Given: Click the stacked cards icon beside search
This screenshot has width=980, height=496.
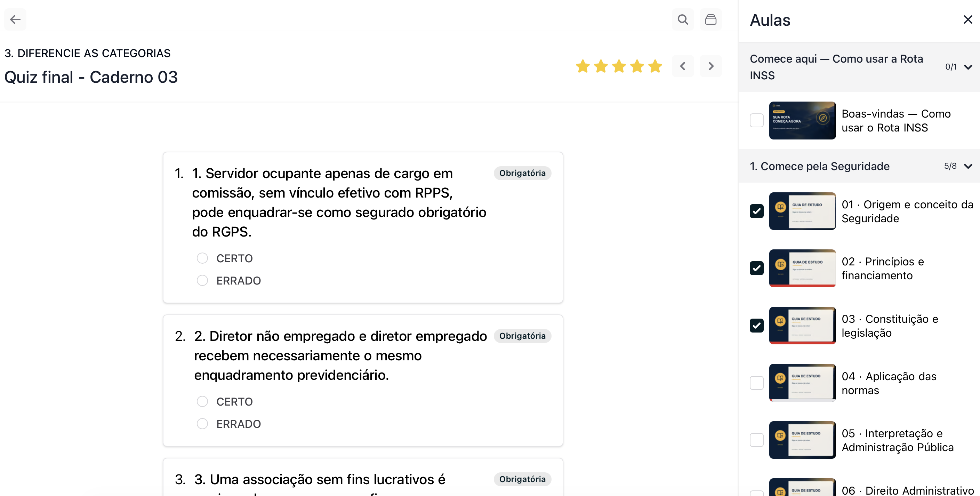Looking at the screenshot, I should tap(710, 19).
